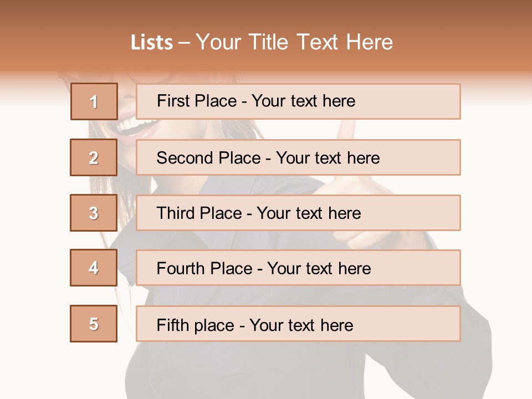Click the number 3 box
532x399 pixels.
[94, 213]
